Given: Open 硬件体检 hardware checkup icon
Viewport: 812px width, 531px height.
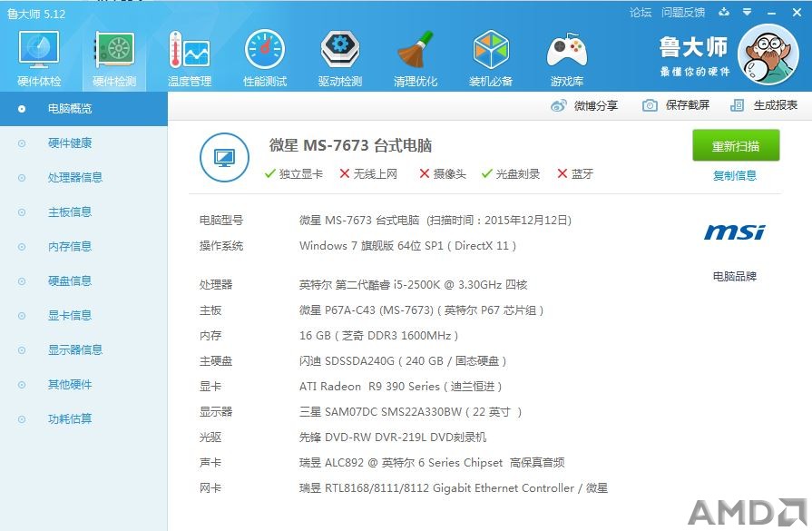Looking at the screenshot, I should [39, 50].
